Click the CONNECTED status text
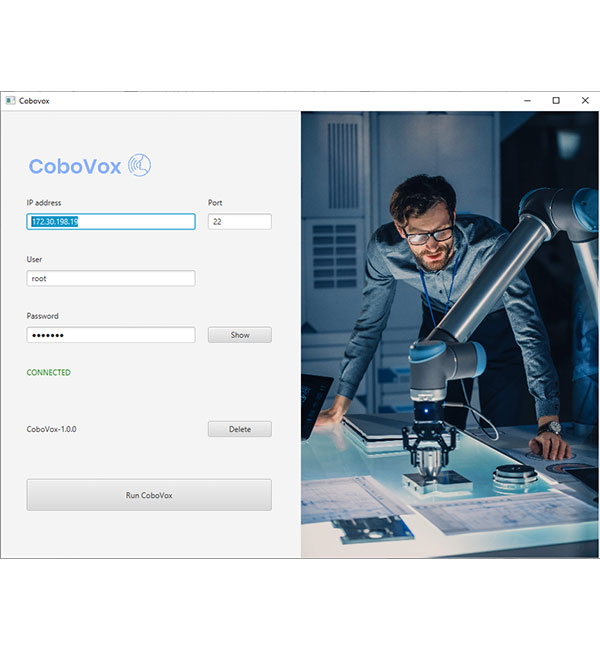Viewport: 600px width, 650px height. coord(49,372)
